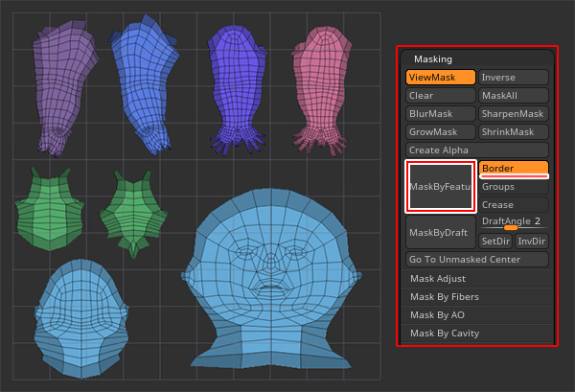
Task: Expand the Mask By Fibers section
Action: pos(476,297)
